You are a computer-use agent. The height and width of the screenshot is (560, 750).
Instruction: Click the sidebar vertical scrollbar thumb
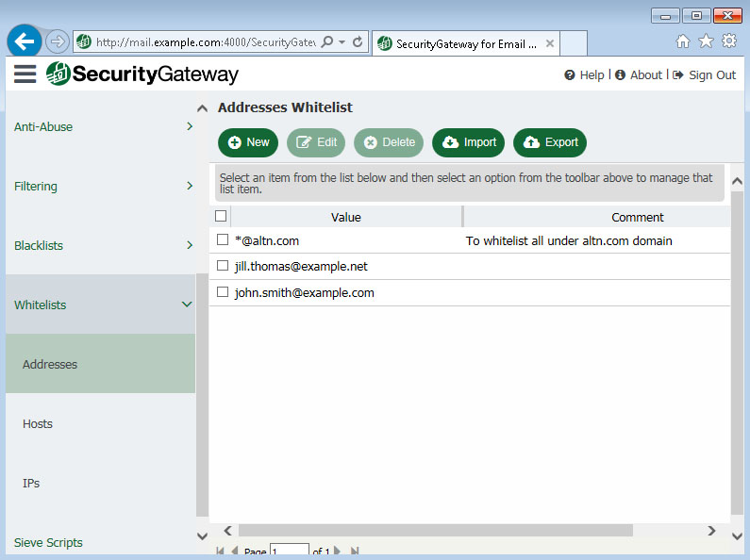[x=202, y=395]
